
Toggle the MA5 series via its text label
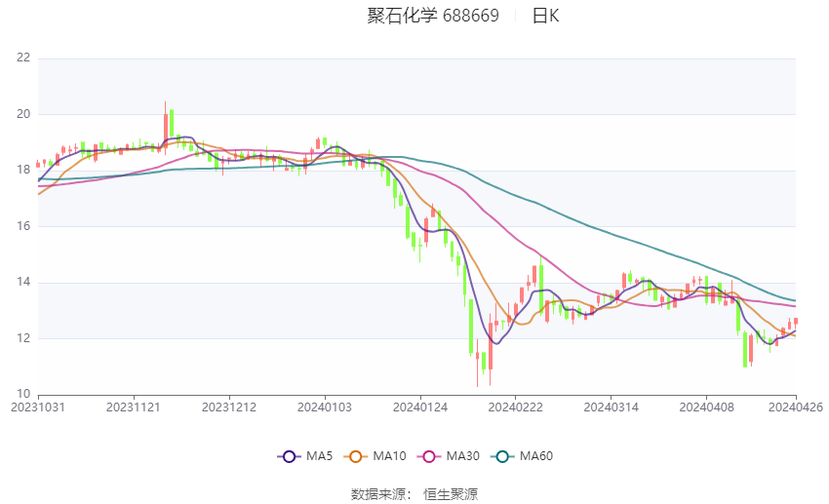point(319,456)
